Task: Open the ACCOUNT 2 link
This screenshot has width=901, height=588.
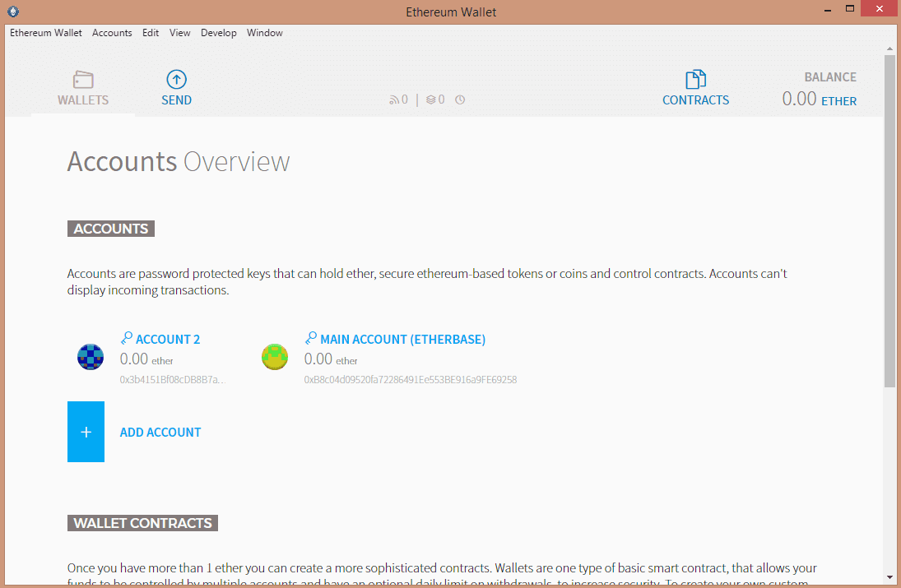Action: pyautogui.click(x=168, y=339)
